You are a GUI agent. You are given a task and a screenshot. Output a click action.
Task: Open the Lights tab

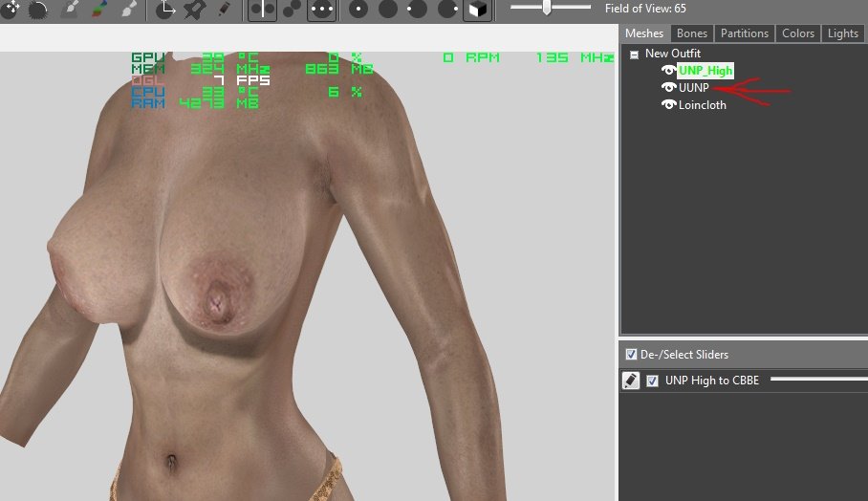coord(842,33)
